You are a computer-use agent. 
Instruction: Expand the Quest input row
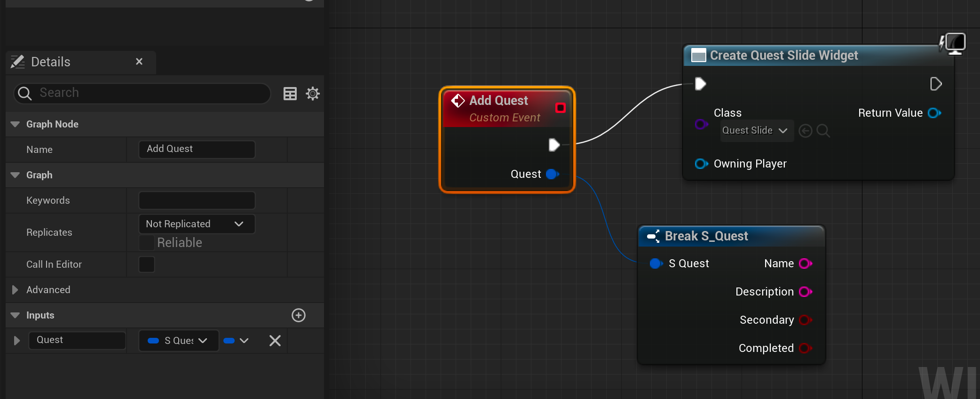point(17,341)
